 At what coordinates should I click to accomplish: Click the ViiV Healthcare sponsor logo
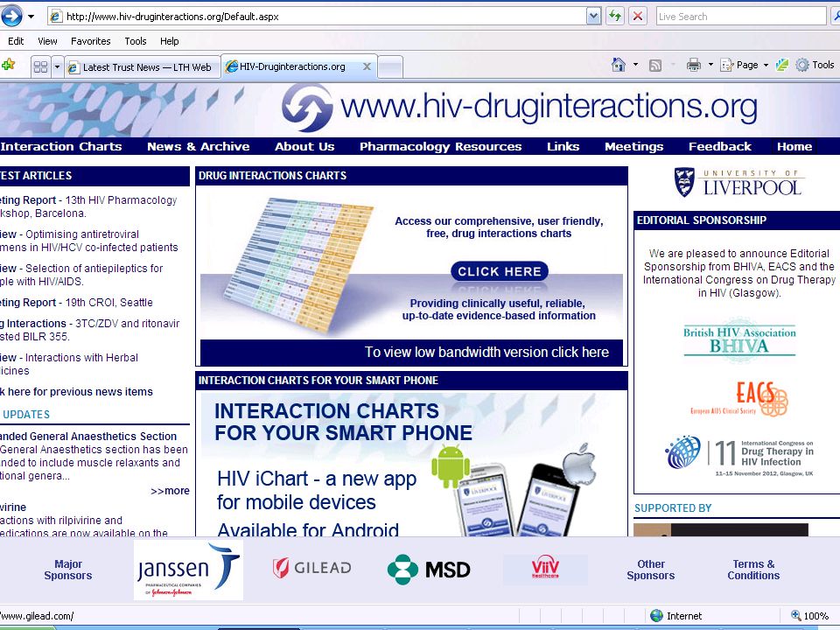[545, 568]
